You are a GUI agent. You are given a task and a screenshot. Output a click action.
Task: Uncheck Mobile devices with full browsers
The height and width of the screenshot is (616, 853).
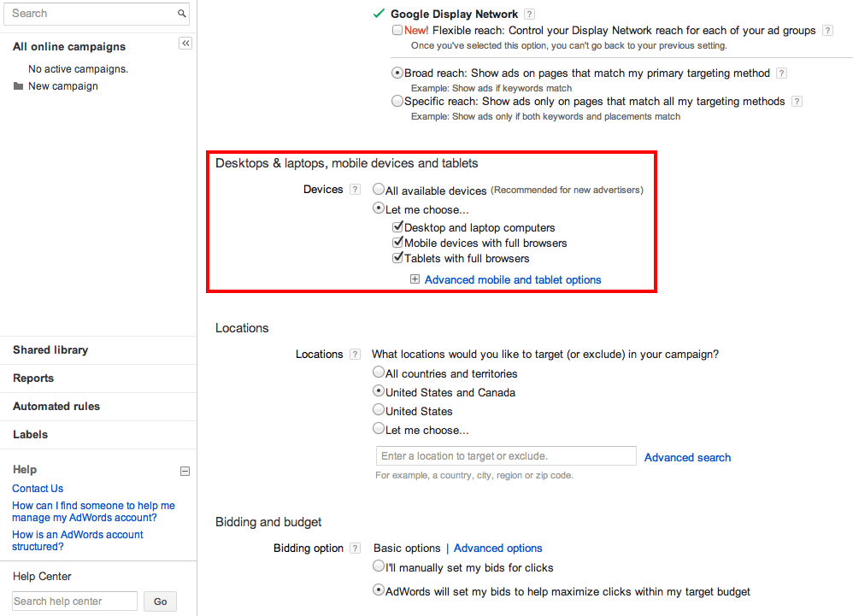point(397,243)
